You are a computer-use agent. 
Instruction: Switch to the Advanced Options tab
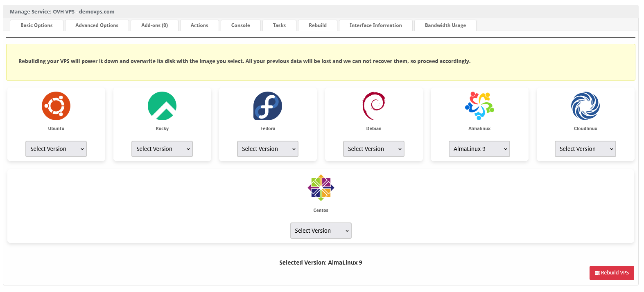tap(97, 25)
